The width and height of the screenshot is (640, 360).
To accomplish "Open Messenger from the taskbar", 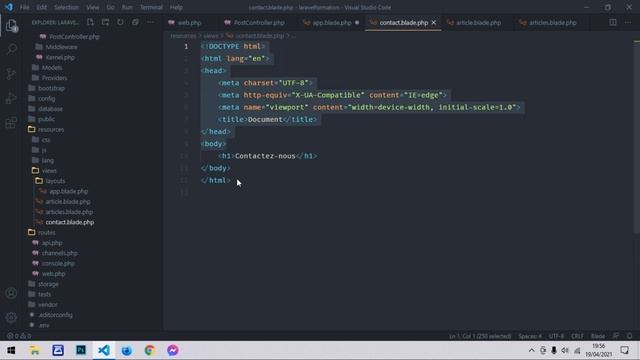I will [x=173, y=350].
